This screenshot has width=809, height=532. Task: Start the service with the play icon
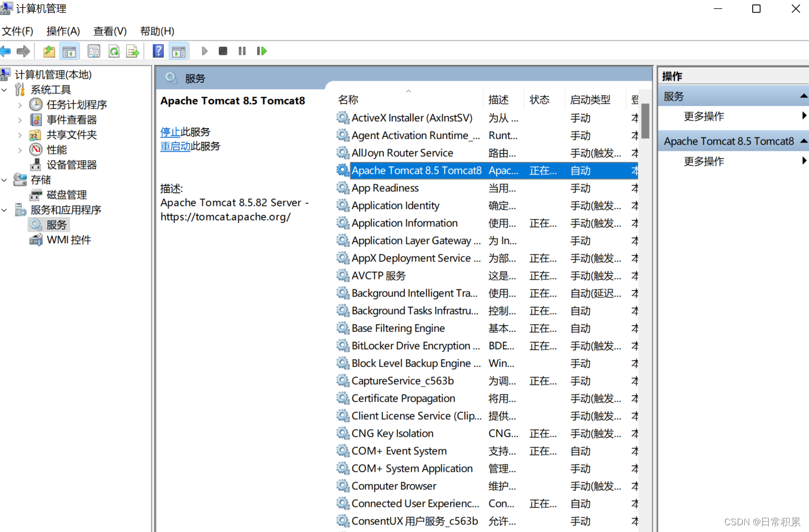point(205,51)
